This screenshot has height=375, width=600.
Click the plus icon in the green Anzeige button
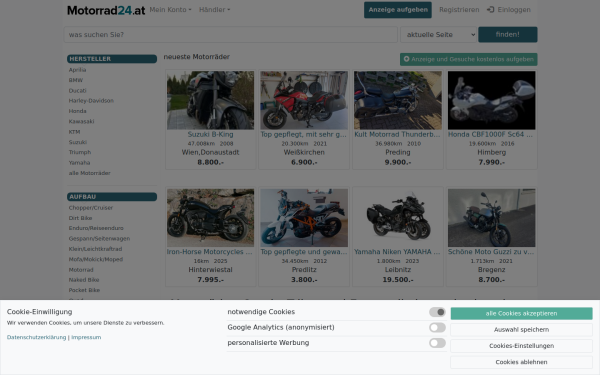(x=406, y=59)
